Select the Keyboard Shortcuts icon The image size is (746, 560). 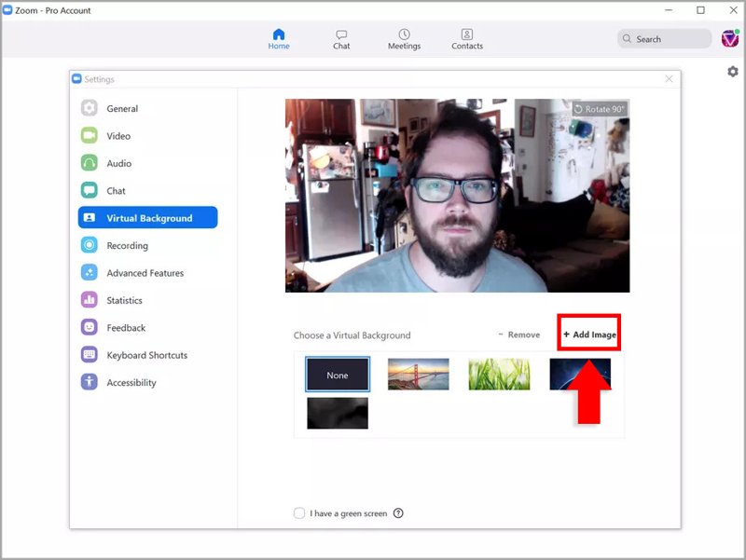click(89, 355)
